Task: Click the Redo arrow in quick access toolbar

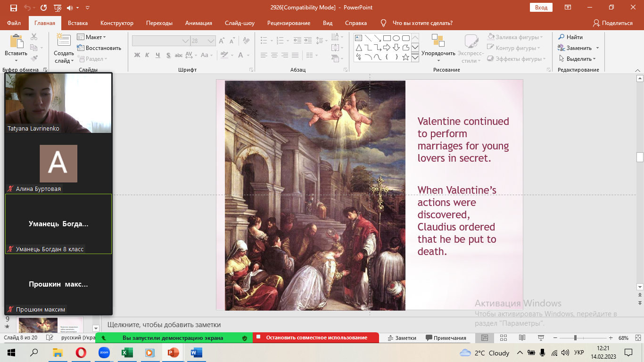Action: [x=44, y=8]
